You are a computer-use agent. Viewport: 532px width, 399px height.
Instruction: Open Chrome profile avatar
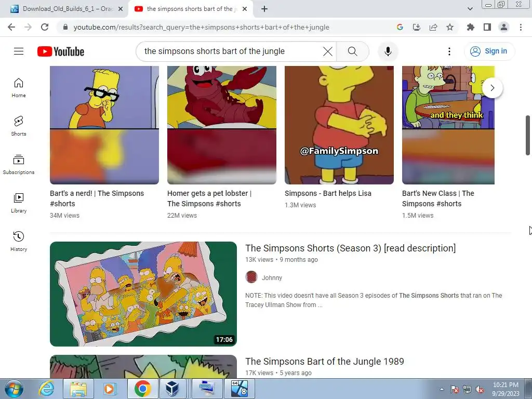(504, 27)
